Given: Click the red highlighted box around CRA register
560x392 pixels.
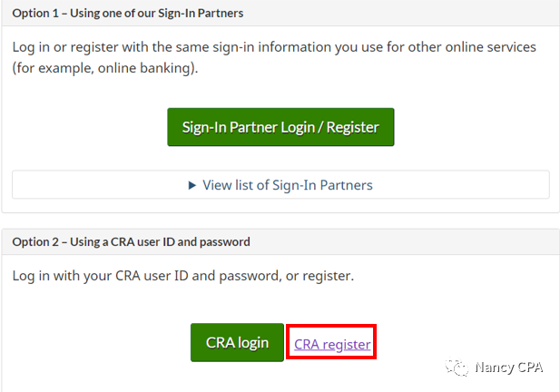Looking at the screenshot, I should 331,342.
